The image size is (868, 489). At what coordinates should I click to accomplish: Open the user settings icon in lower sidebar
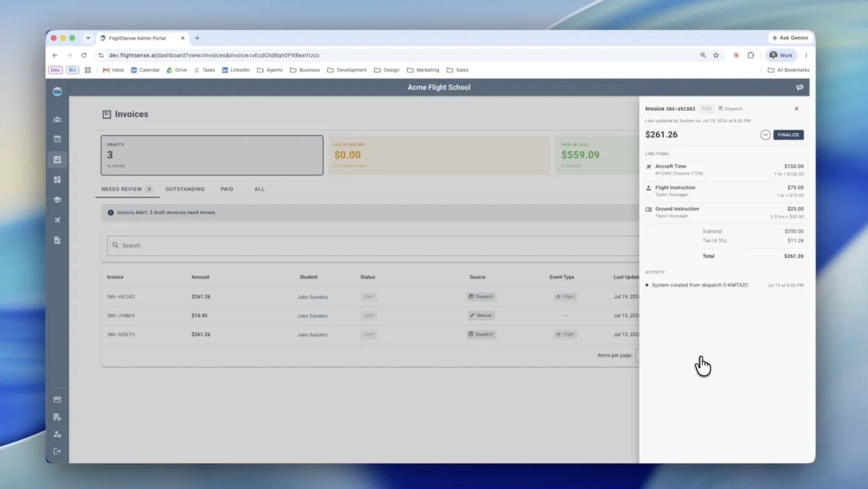point(57,434)
